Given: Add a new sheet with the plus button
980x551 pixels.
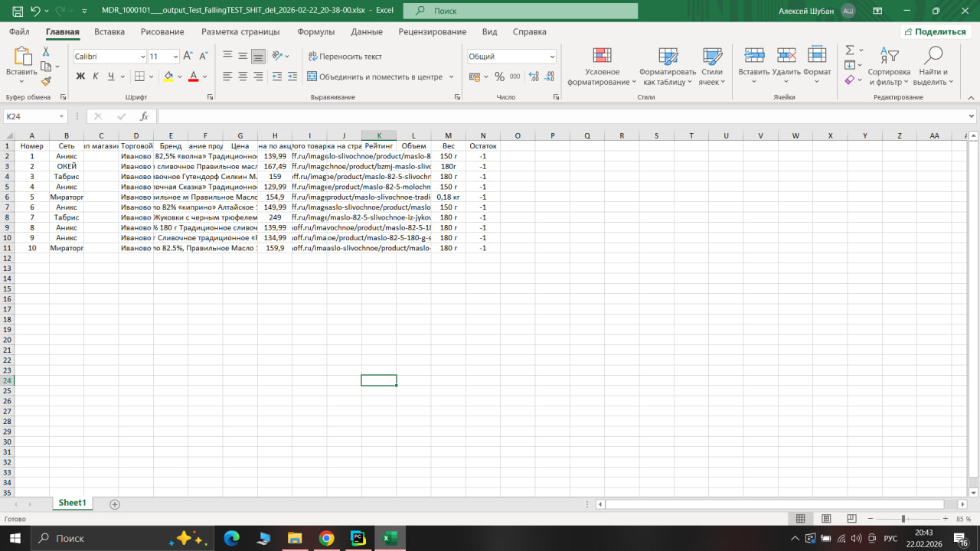Looking at the screenshot, I should pos(115,504).
